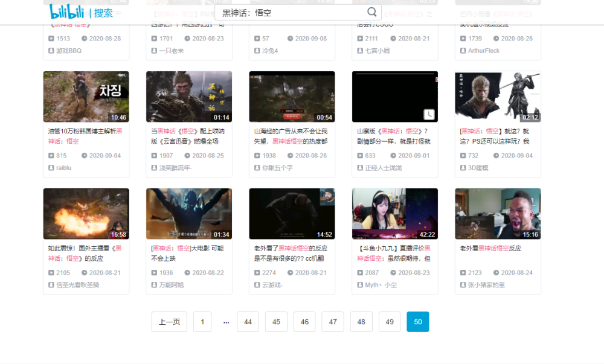Click the clock icon beside date 2020-08-24
The image size is (604, 364).
pos(496,272)
